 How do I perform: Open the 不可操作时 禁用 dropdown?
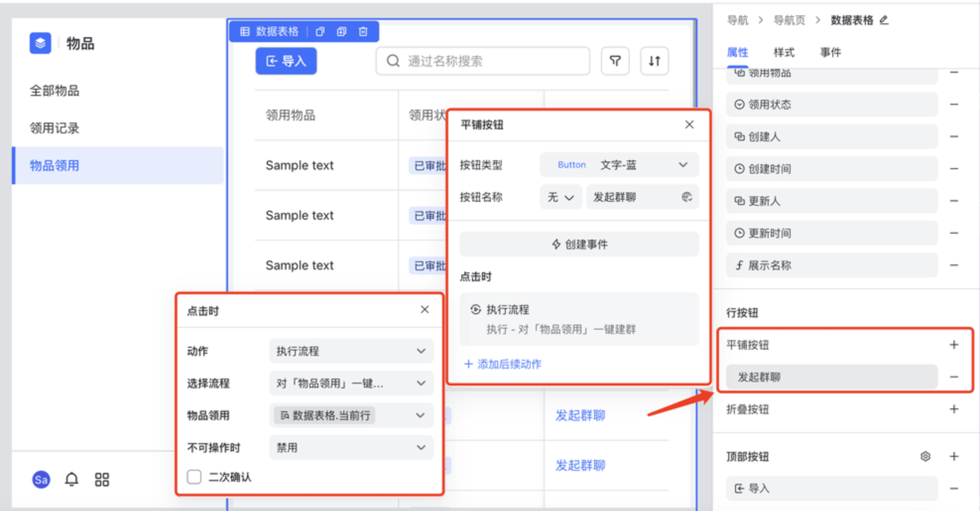click(351, 447)
